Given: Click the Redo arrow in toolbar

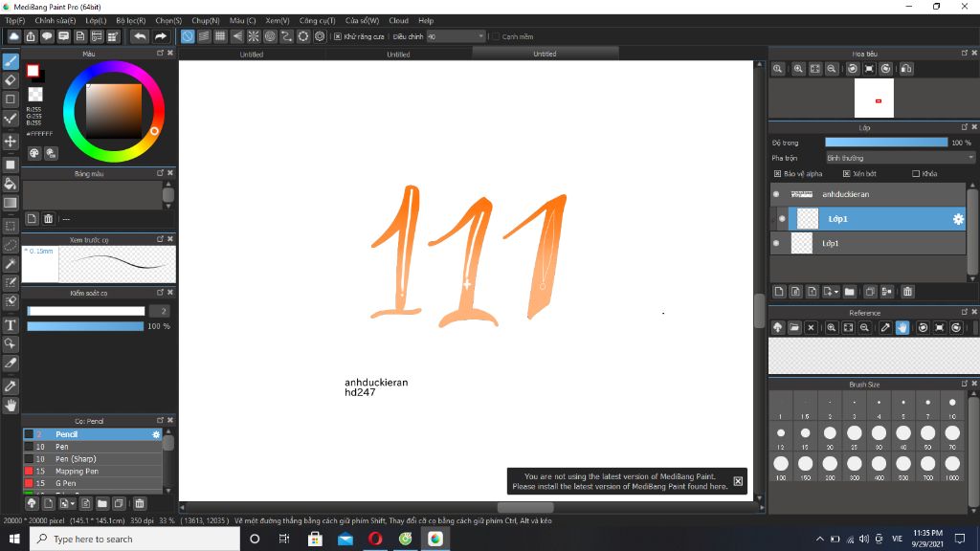Looking at the screenshot, I should pyautogui.click(x=161, y=37).
